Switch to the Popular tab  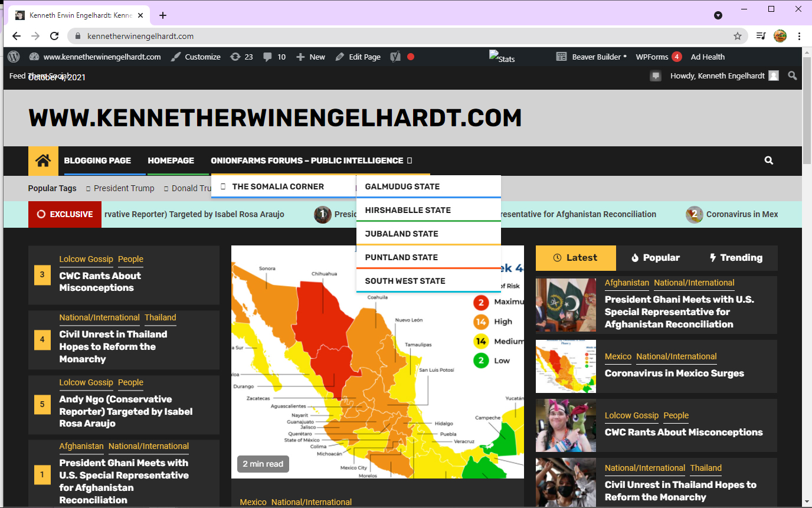tap(655, 258)
